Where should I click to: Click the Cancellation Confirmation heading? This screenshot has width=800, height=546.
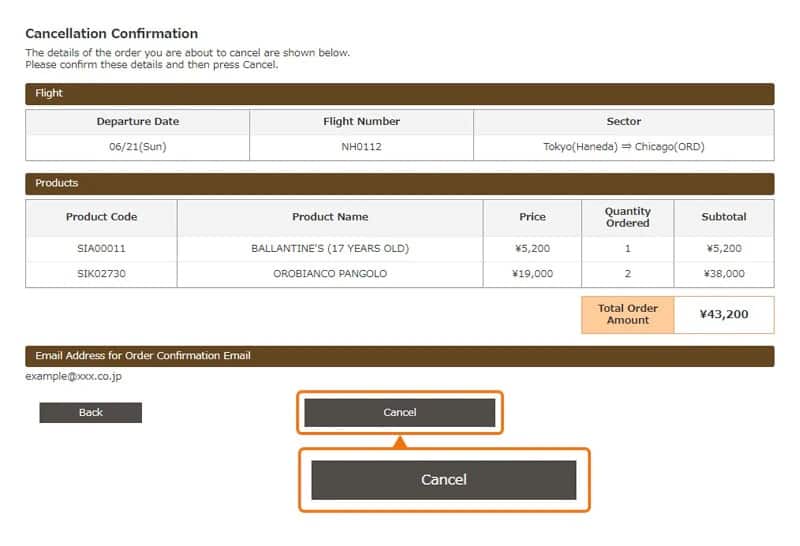coord(112,33)
